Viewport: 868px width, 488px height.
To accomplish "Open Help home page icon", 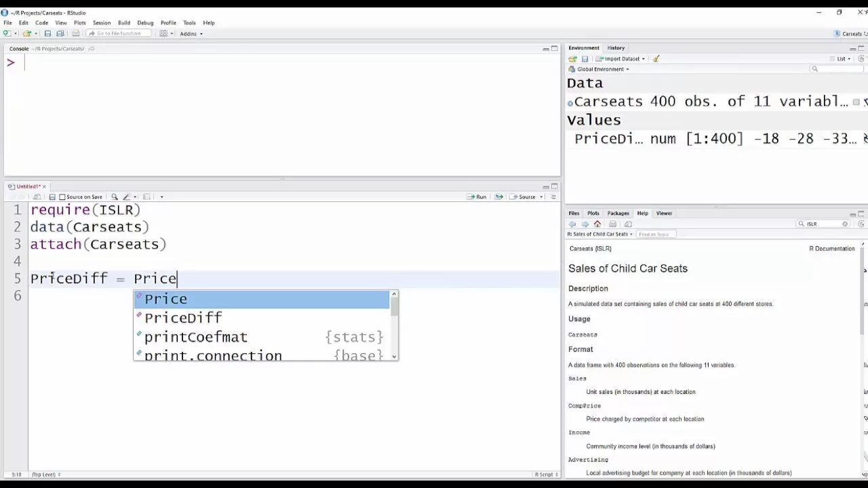I will [597, 224].
